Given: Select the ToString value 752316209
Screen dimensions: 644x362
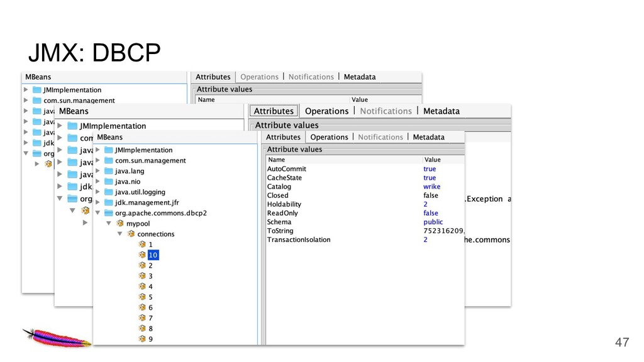Looking at the screenshot, I should 443,231.
